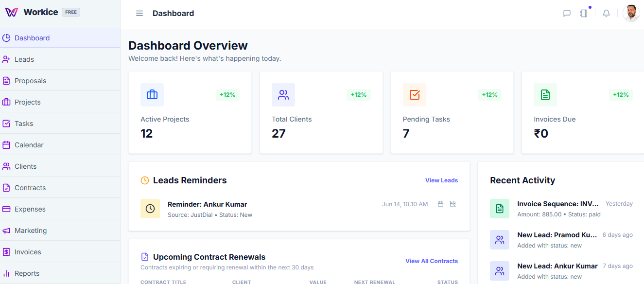
Task: Click the icon beside Upcoming Contract Renewals
Action: point(145,257)
